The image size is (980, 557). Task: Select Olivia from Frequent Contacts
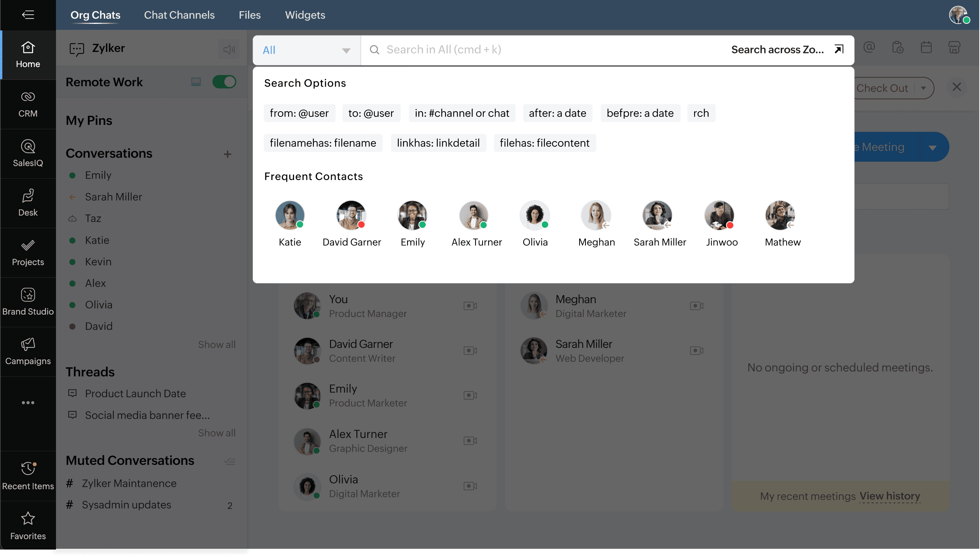click(534, 215)
